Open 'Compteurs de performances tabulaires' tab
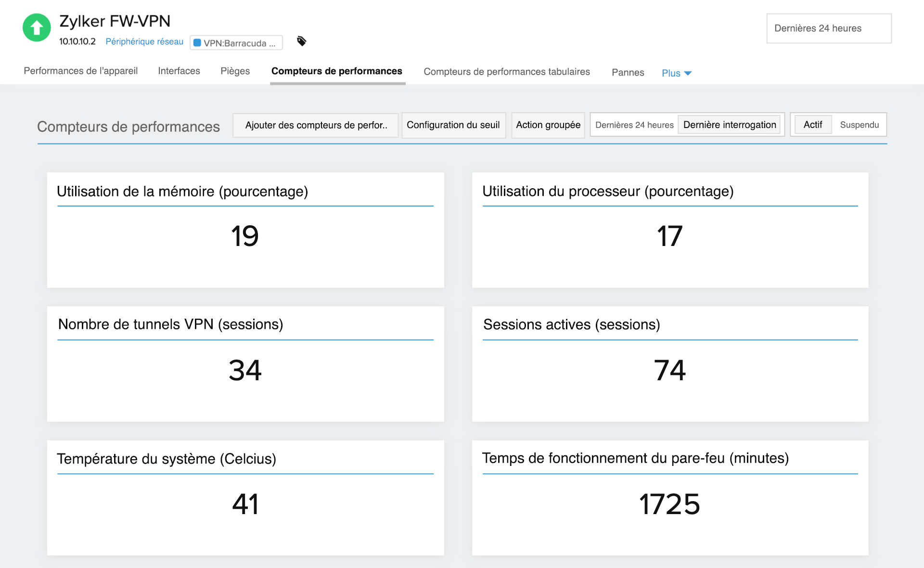The width and height of the screenshot is (924, 568). [x=507, y=71]
